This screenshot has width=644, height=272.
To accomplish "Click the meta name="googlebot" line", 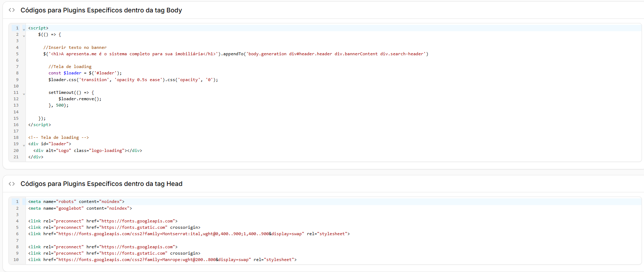I will (x=80, y=208).
